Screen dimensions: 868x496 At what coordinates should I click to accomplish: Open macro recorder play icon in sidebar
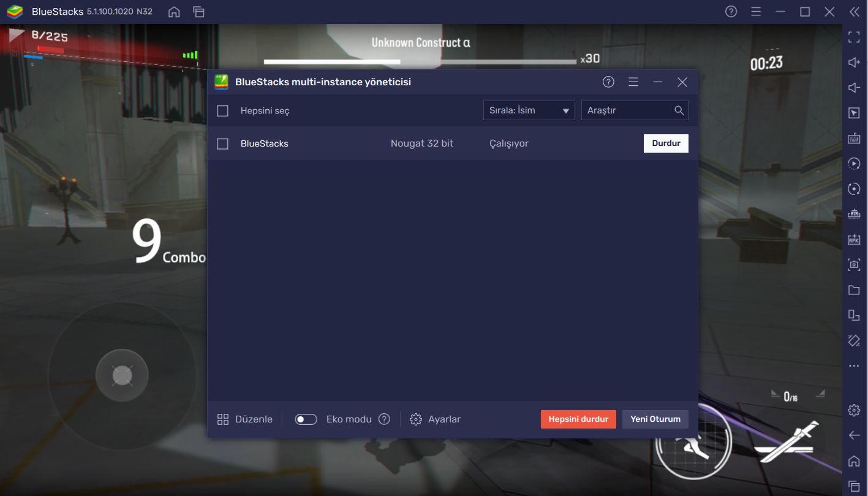(x=854, y=163)
